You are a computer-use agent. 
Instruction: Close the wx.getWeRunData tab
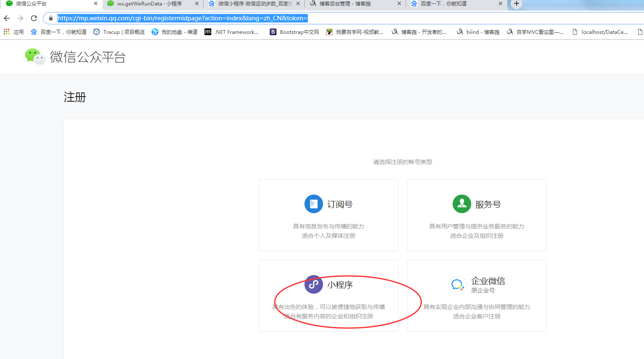click(x=197, y=3)
